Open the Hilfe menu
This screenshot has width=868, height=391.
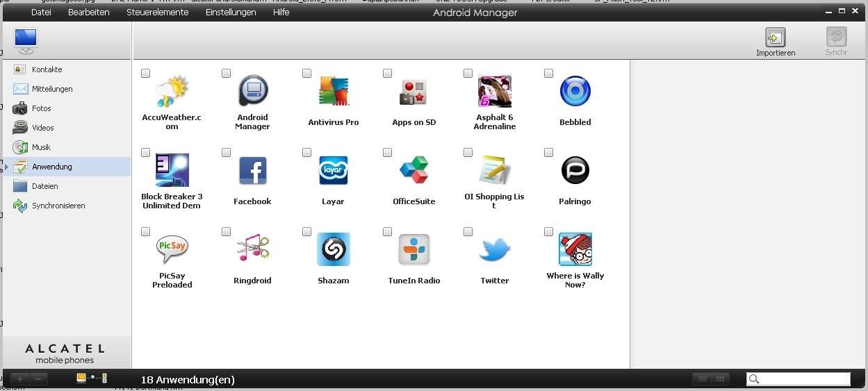point(281,12)
